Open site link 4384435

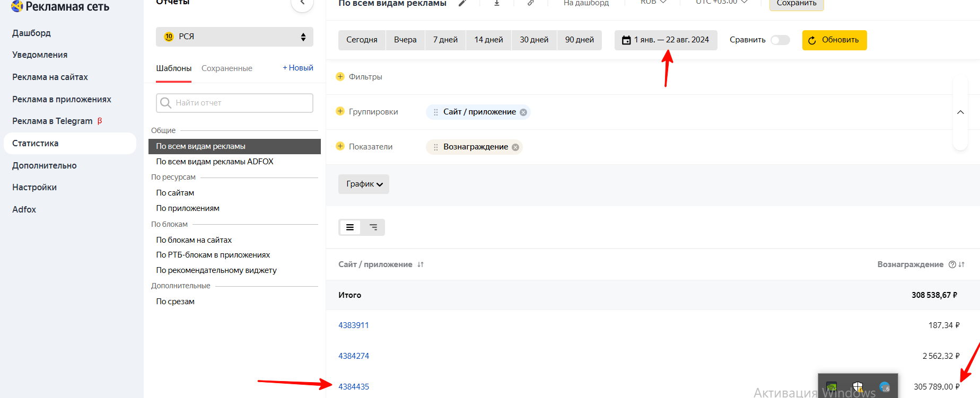point(354,387)
